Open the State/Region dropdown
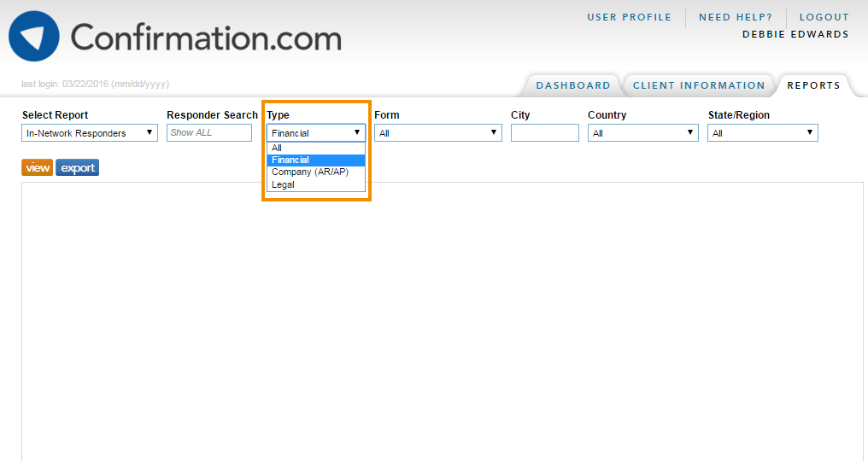The width and height of the screenshot is (868, 461). 762,133
